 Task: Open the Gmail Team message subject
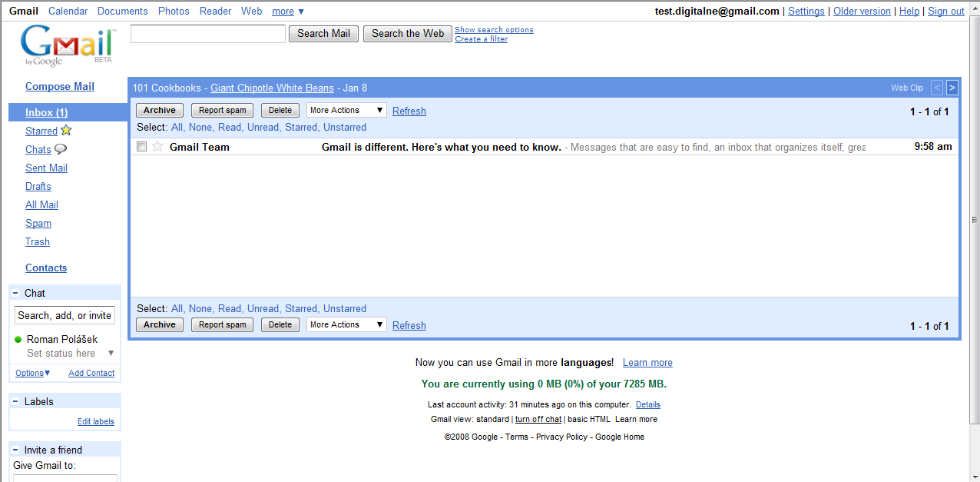click(x=442, y=147)
